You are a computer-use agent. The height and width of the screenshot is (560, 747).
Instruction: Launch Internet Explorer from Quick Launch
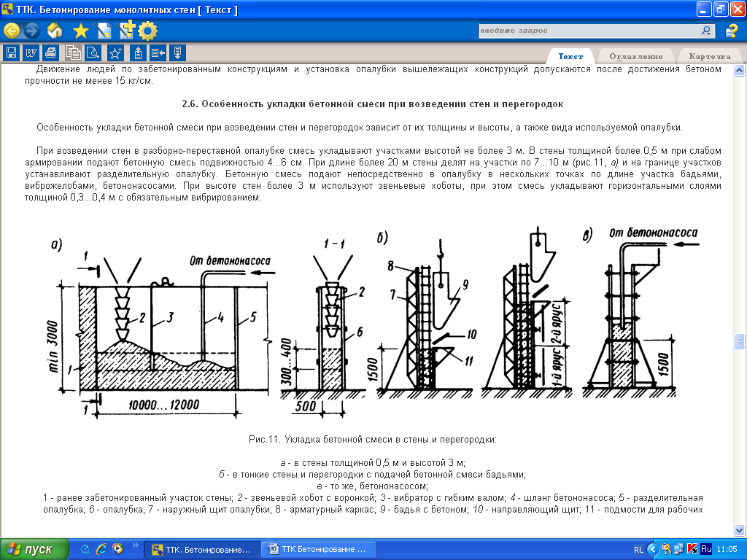coord(101,550)
